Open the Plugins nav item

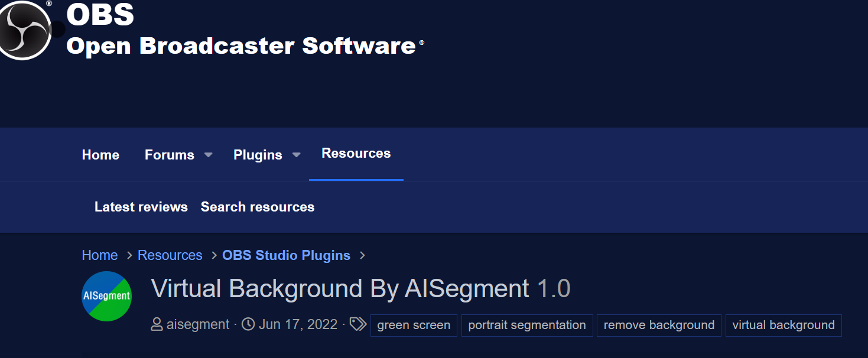258,155
